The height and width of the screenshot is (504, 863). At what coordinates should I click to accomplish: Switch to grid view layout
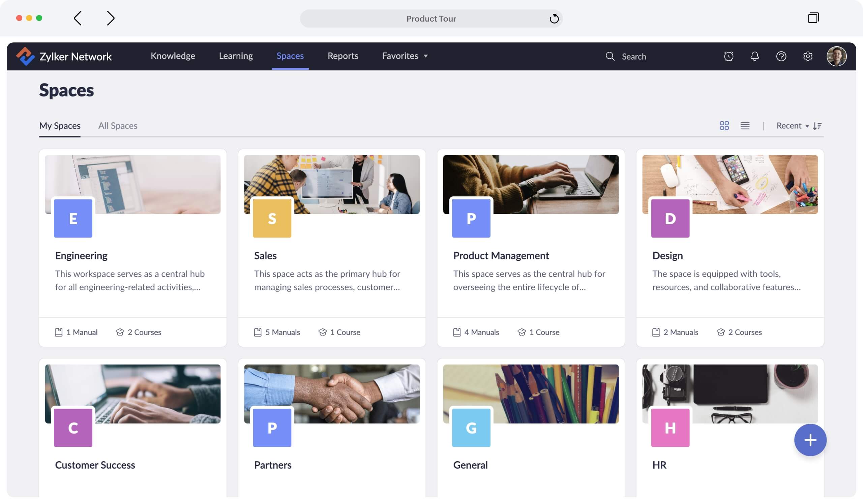724,126
